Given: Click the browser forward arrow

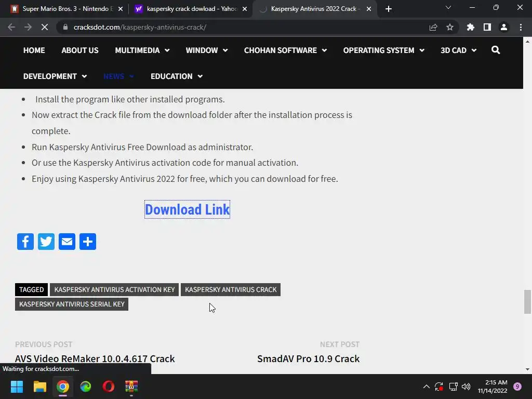Looking at the screenshot, I should [x=28, y=27].
